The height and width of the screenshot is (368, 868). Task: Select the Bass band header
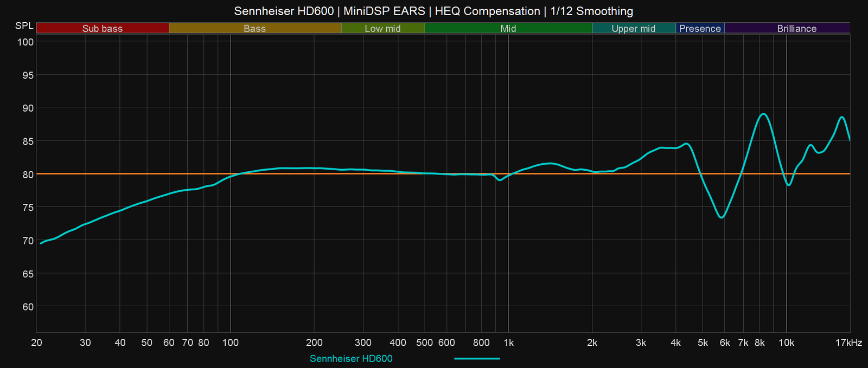(x=254, y=28)
